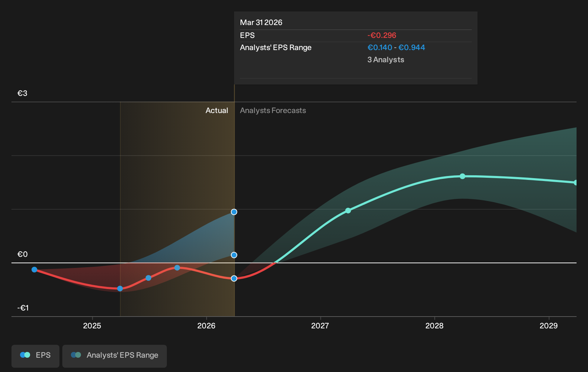
Task: Click the 2028 x-axis label
Action: point(434,326)
